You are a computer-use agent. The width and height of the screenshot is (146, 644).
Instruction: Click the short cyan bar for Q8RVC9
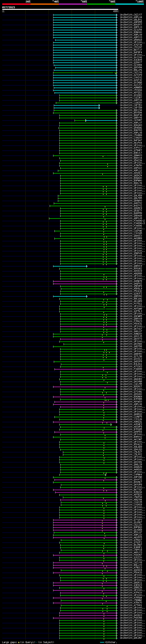(x=70, y=266)
